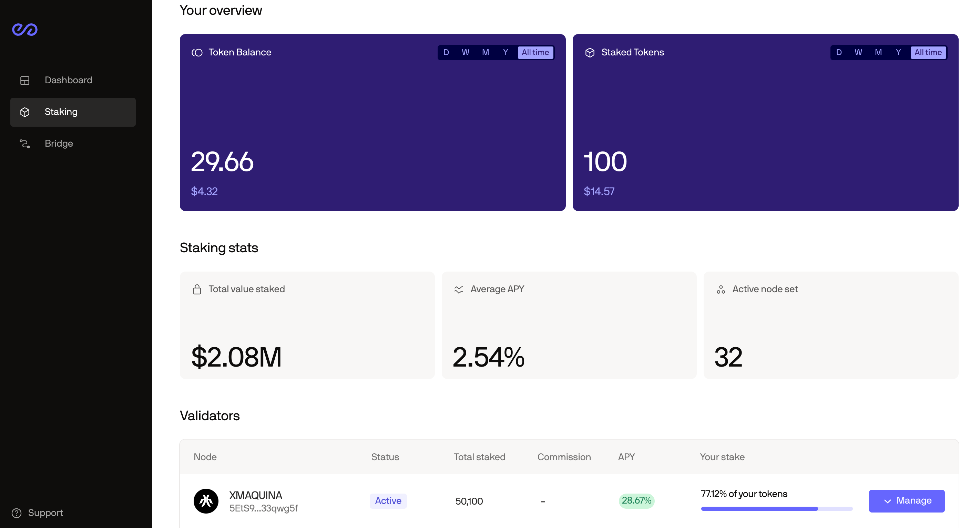Click the Token Balance ring icon
The width and height of the screenshot is (980, 528).
click(x=197, y=52)
